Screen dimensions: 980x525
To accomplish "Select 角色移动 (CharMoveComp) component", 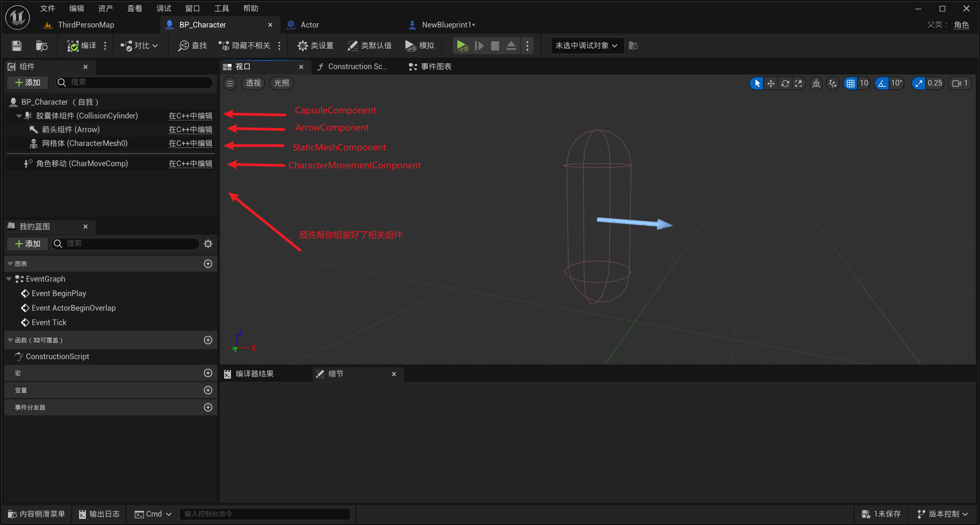I will pyautogui.click(x=82, y=164).
